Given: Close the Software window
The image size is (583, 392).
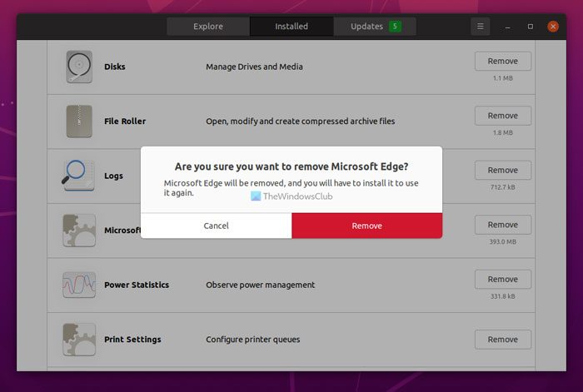Looking at the screenshot, I should pyautogui.click(x=553, y=27).
